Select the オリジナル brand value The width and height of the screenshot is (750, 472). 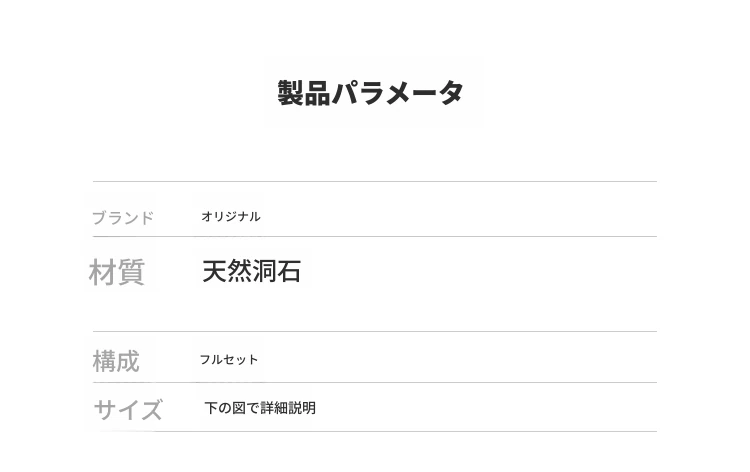click(x=230, y=216)
